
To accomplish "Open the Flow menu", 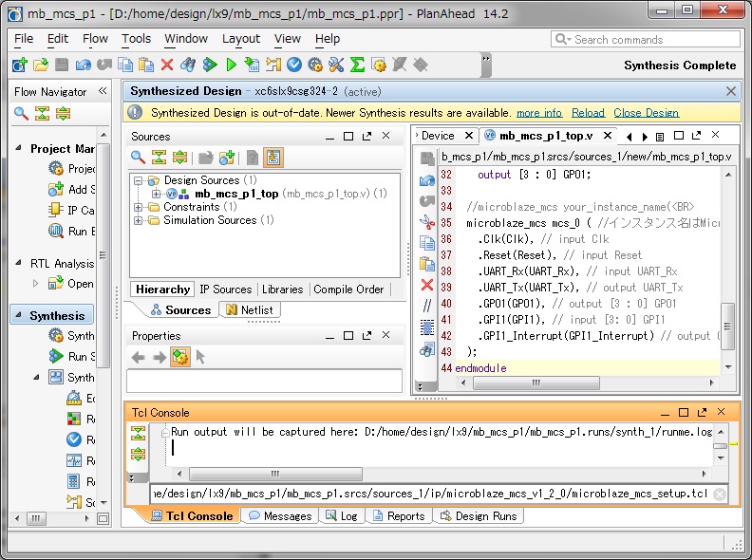I will pyautogui.click(x=95, y=38).
